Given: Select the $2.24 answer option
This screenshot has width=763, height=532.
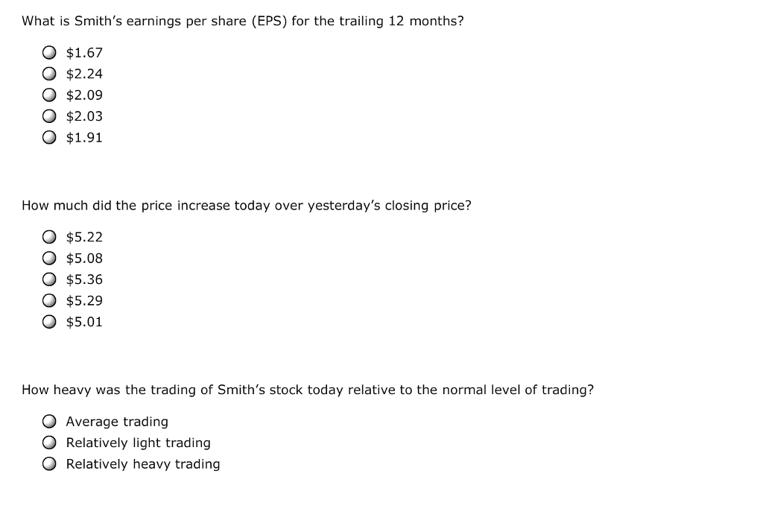Looking at the screenshot, I should 49,74.
